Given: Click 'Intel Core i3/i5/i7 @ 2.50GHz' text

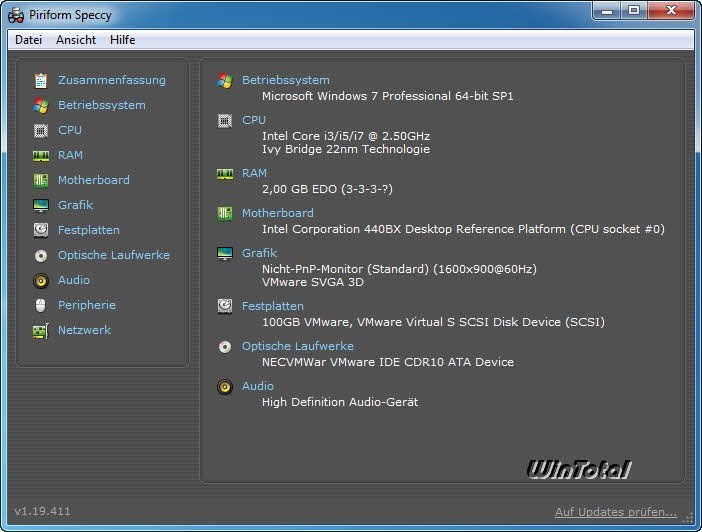Looking at the screenshot, I should point(346,136).
